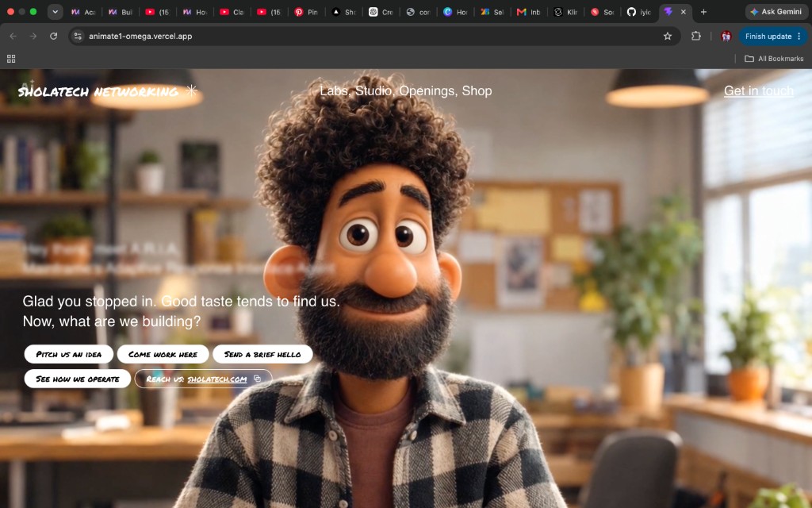This screenshot has width=812, height=508.
Task: Click the address bar URL field
Action: pos(373,37)
